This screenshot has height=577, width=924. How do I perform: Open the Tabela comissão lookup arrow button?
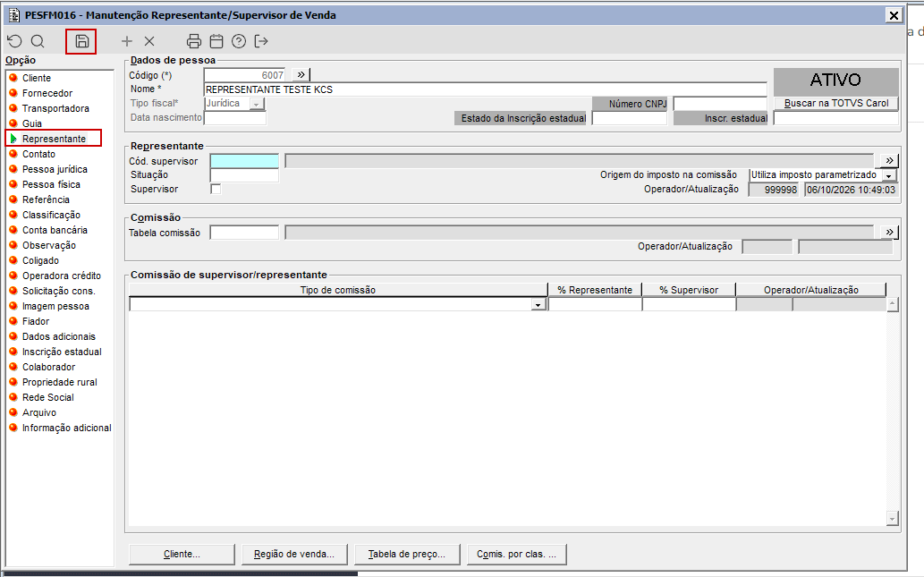tap(889, 233)
